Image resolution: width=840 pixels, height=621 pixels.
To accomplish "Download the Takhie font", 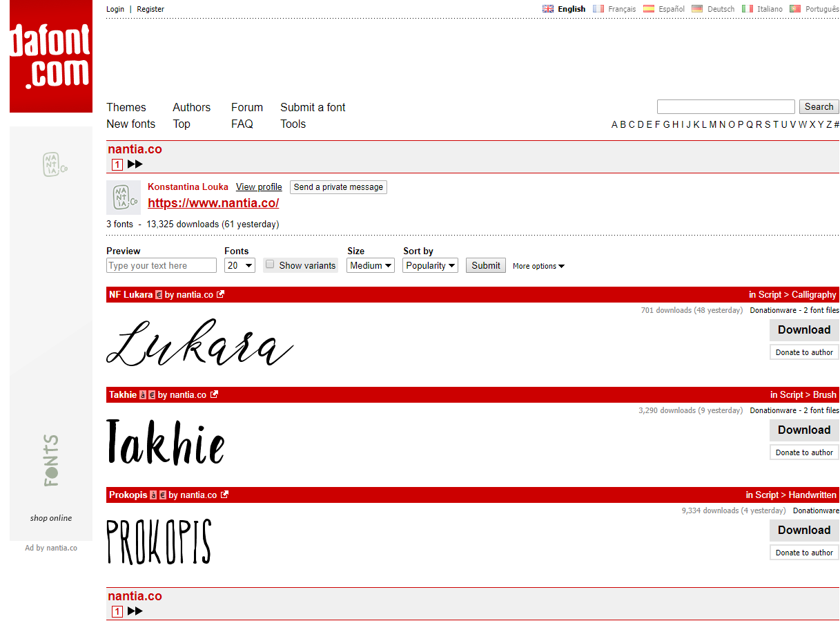I will click(804, 430).
